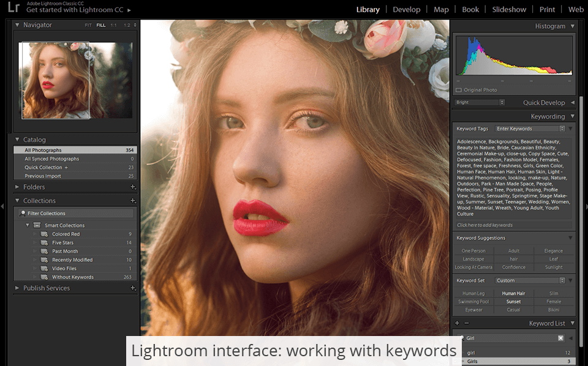
Task: Expand the Quick Develop panel
Action: (x=572, y=102)
